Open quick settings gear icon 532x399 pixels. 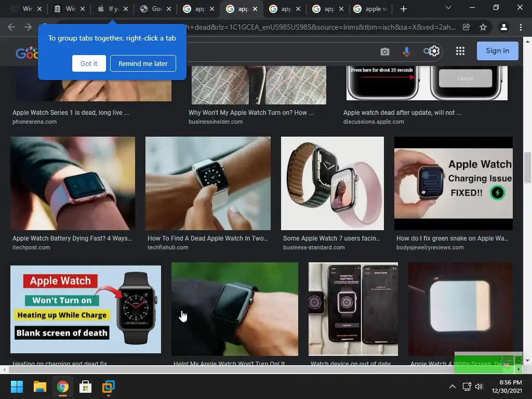tap(435, 51)
